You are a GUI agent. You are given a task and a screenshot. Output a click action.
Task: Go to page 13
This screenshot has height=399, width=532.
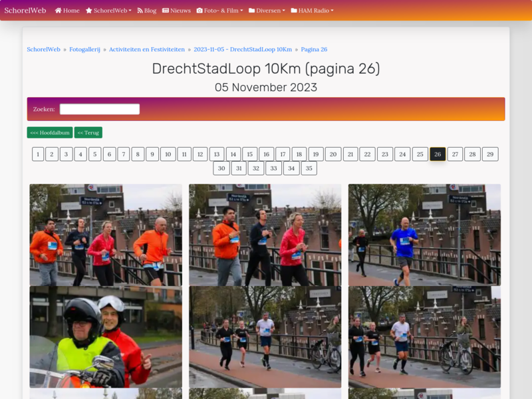point(217,154)
